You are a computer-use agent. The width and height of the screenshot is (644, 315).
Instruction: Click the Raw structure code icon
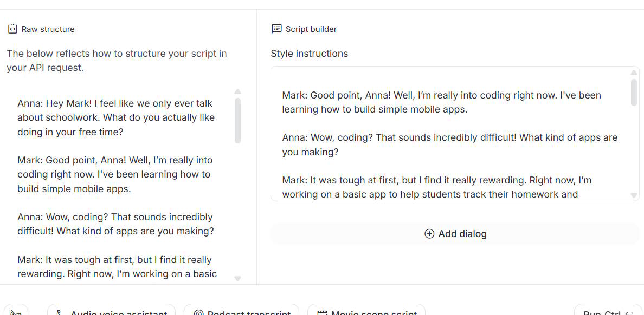point(11,29)
